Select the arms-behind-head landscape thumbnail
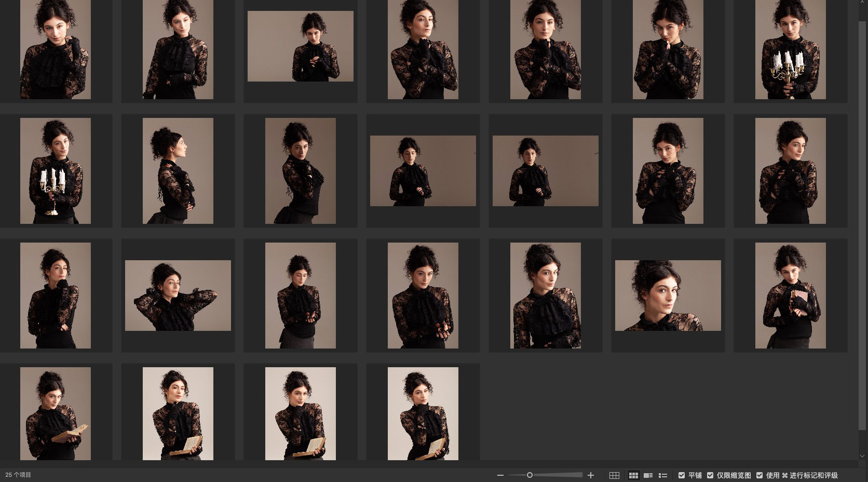Screen dimensions: 868x482 coord(178,296)
